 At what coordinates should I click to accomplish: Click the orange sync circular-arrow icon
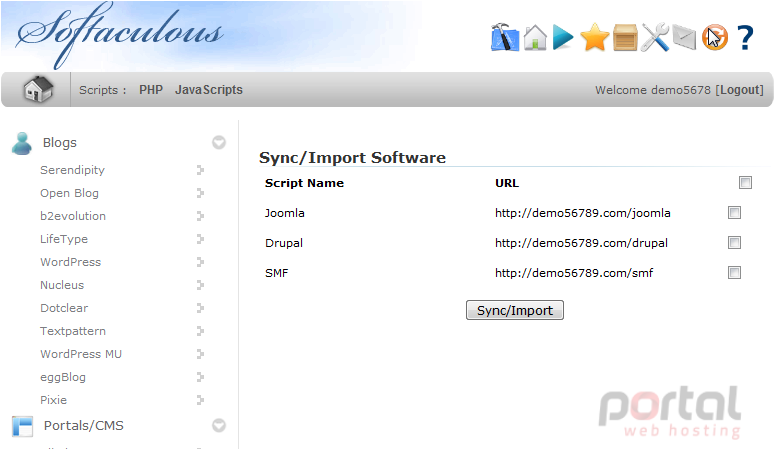coord(715,38)
